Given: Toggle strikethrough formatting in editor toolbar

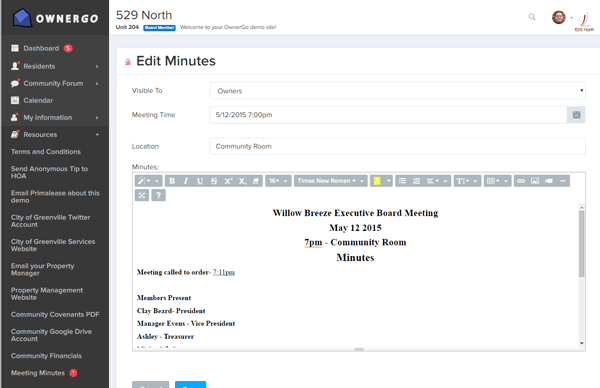Looking at the screenshot, I should point(214,181).
